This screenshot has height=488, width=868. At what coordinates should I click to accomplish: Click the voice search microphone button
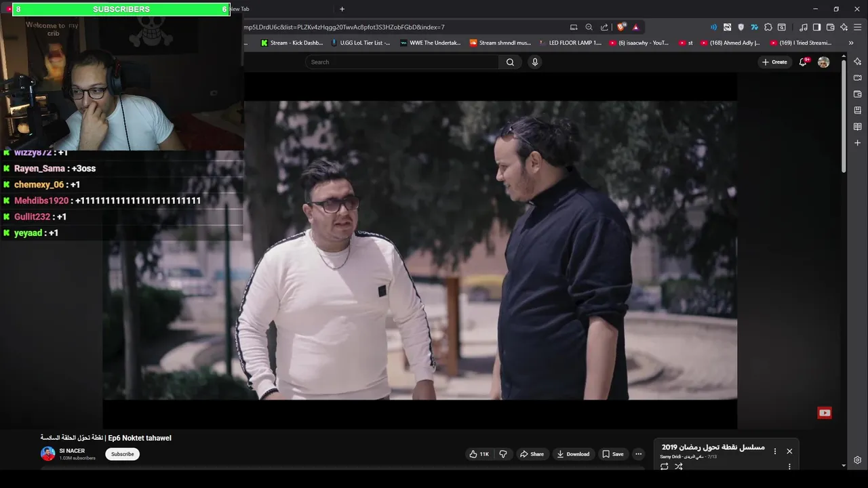pyautogui.click(x=534, y=62)
